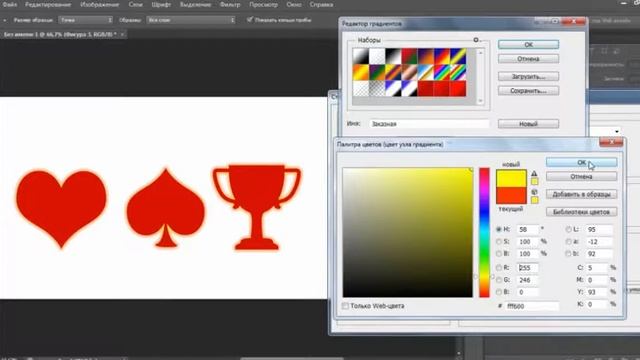Viewport: 640px width, 360px height.
Task: Click the H value field showing 58
Action: 528,229
